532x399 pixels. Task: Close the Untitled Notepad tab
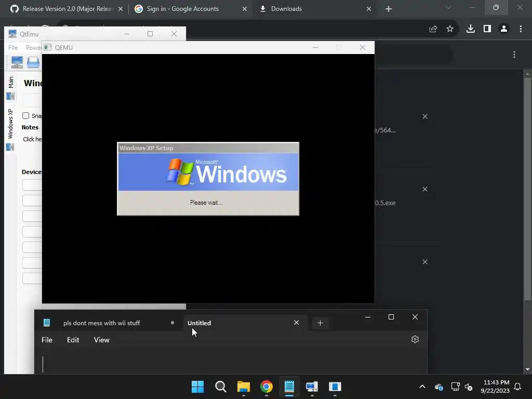tap(296, 323)
